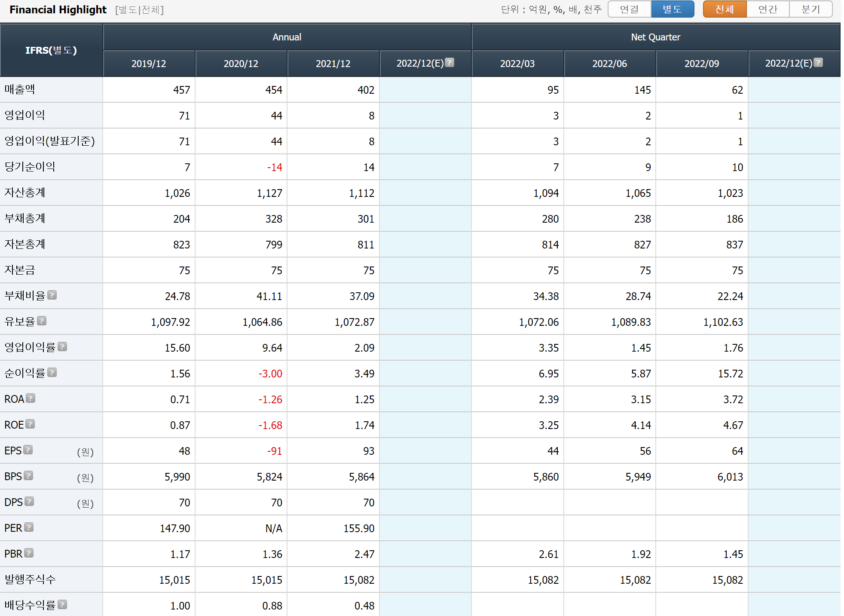
Task: Click help icon next to 유보율
Action: pyautogui.click(x=42, y=321)
